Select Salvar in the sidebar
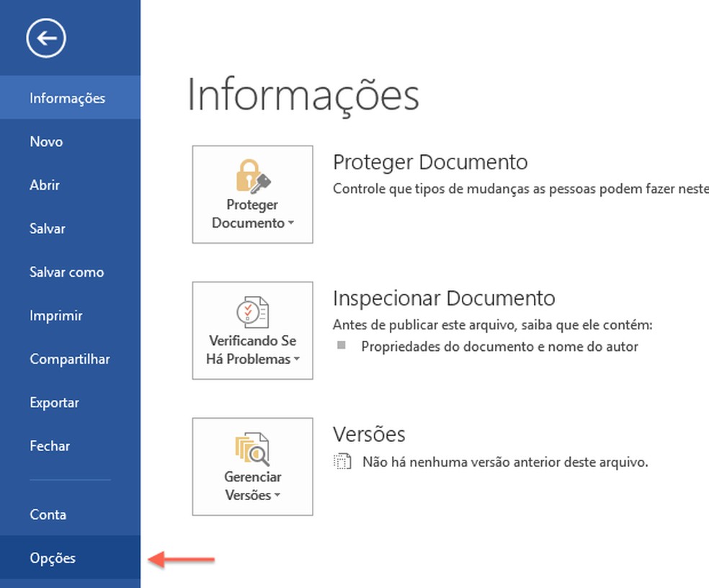Image resolution: width=709 pixels, height=588 pixels. pos(70,228)
